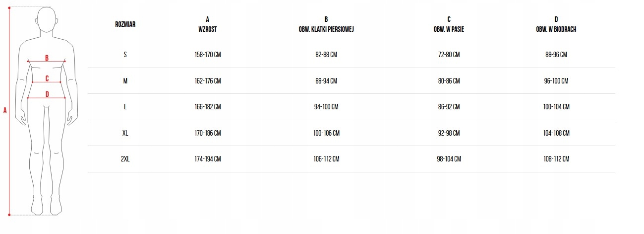
Task: Click the S size row label
Action: [125, 55]
